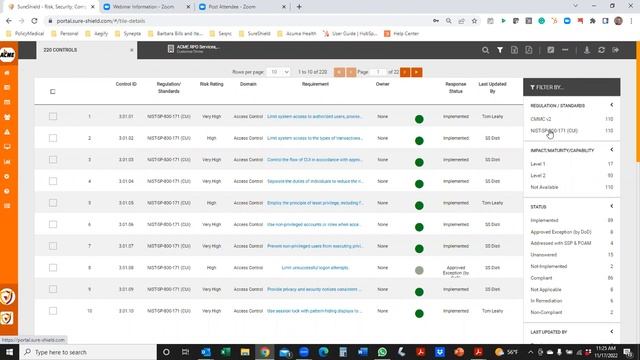This screenshot has height=360, width=640.
Task: Click the download icon in dark toolbar
Action: click(x=587, y=50)
